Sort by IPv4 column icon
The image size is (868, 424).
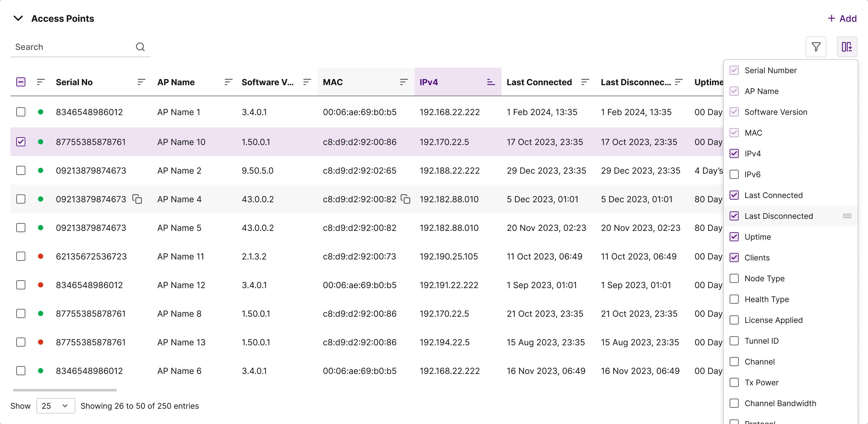coord(491,82)
